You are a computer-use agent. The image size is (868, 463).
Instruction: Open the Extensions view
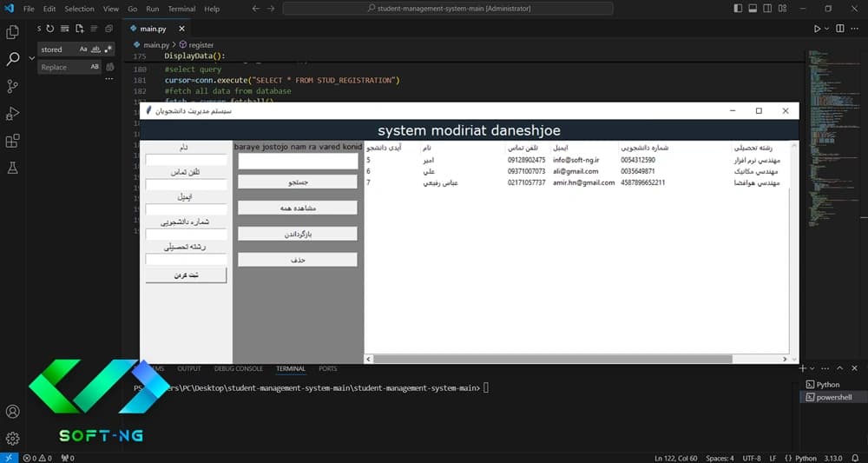pyautogui.click(x=12, y=140)
